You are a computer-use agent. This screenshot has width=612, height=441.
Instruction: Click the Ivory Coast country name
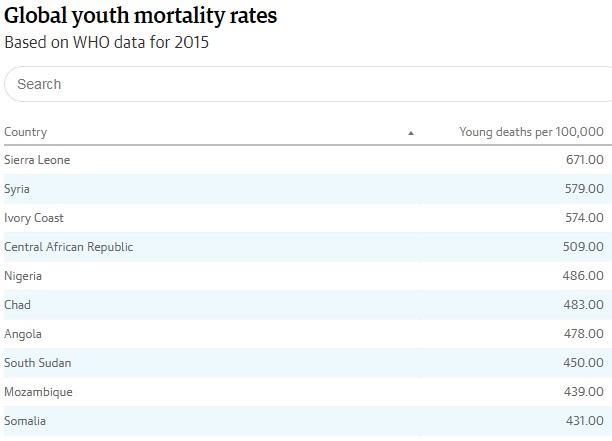click(x=34, y=218)
